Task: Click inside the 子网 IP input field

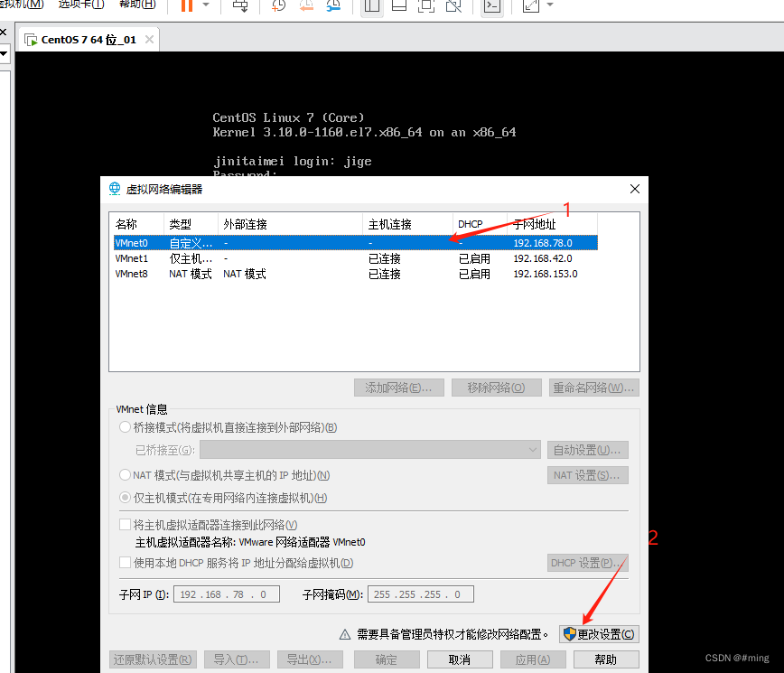Action: [226, 594]
